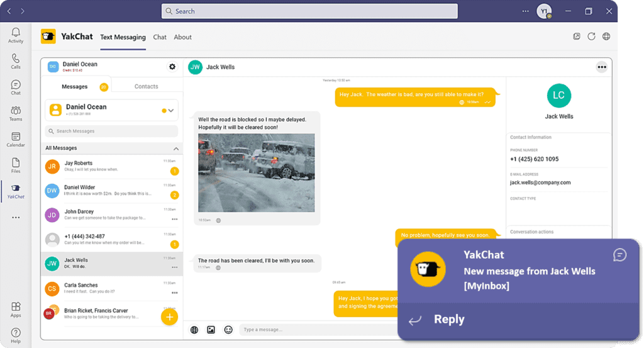This screenshot has height=348, width=644.
Task: Click the LC contact avatar
Action: 559,95
